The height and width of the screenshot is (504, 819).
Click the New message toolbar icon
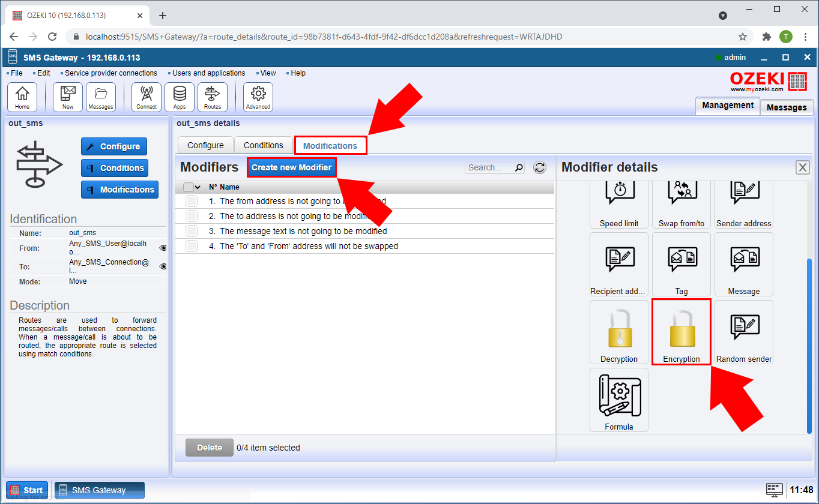68,97
